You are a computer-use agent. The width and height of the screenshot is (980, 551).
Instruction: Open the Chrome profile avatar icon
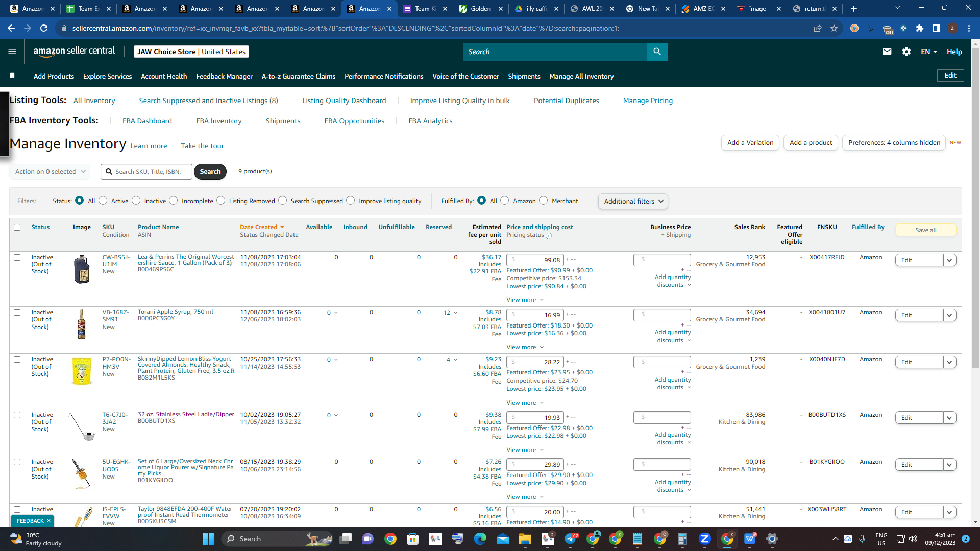click(x=952, y=28)
